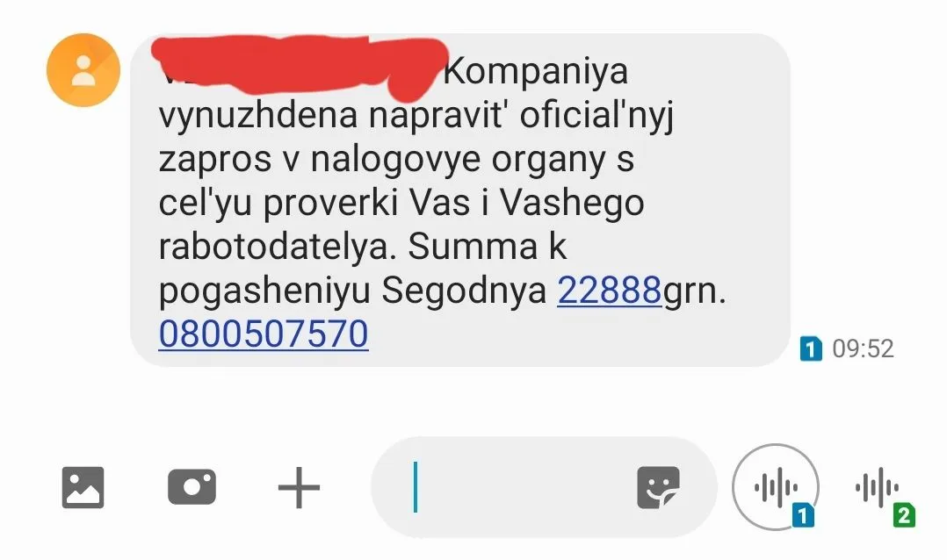The image size is (947, 560).
Task: Click the word rabotodatelya in message
Action: [278, 246]
